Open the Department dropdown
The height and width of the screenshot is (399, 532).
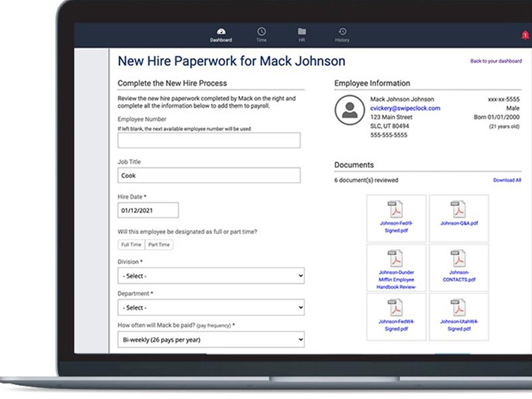coord(210,307)
